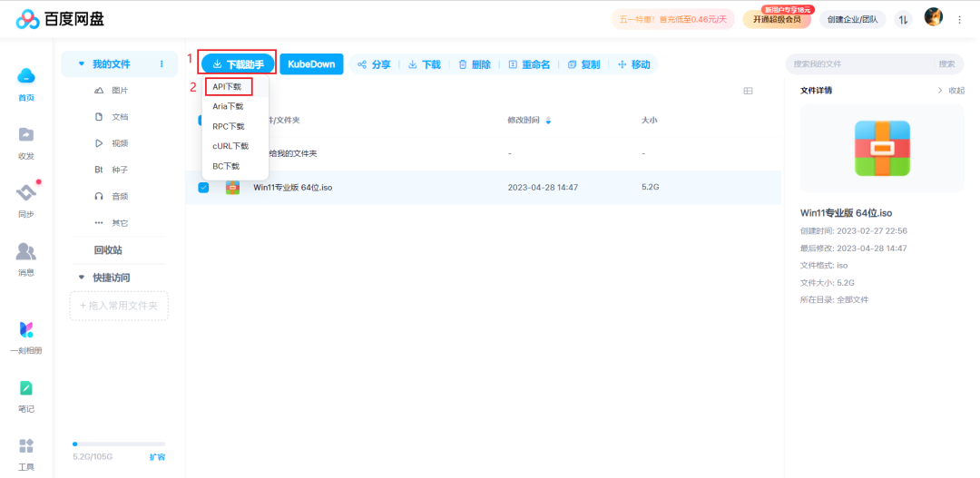Switch file list view mode icon
Viewport: 980px width, 478px height.
point(749,91)
